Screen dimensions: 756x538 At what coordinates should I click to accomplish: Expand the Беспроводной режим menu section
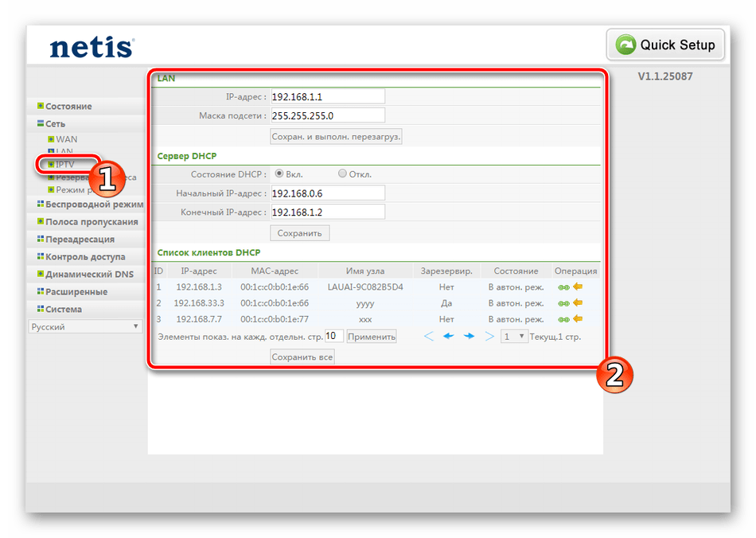coord(94,205)
